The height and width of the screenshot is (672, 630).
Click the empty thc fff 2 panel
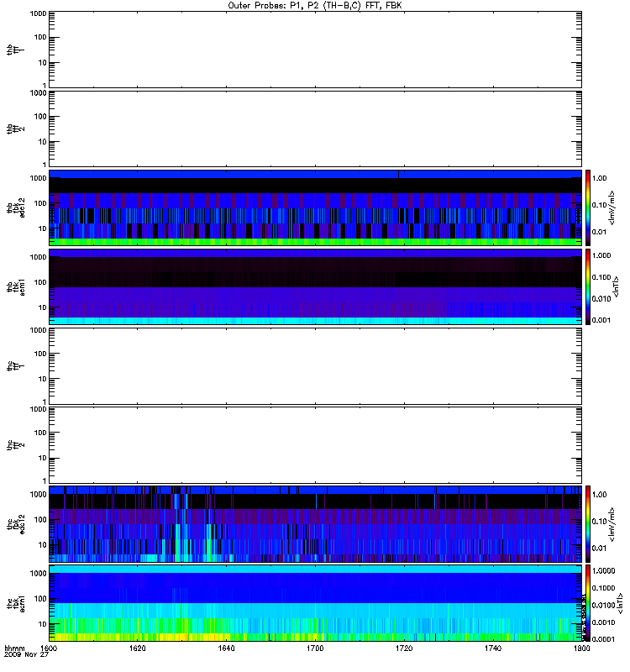coord(316,445)
